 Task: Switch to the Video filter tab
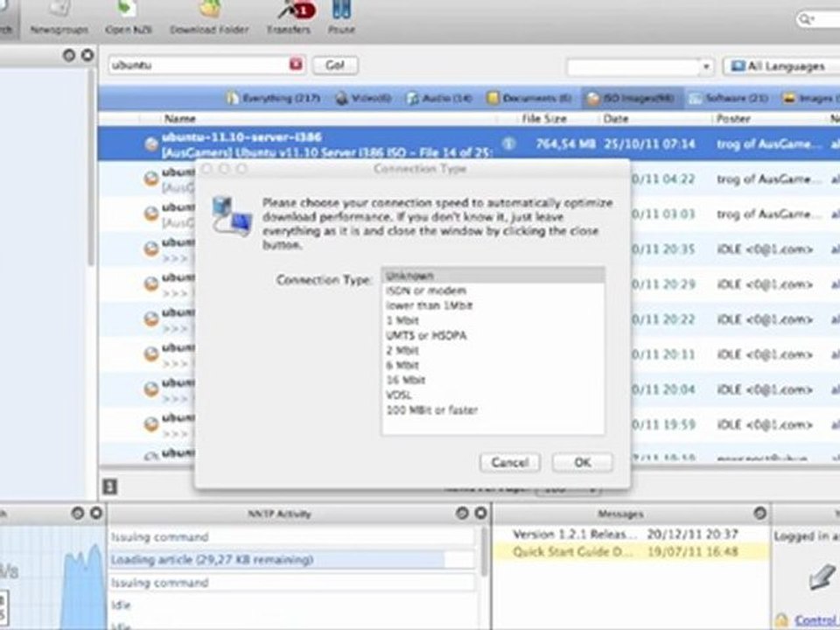pyautogui.click(x=363, y=99)
